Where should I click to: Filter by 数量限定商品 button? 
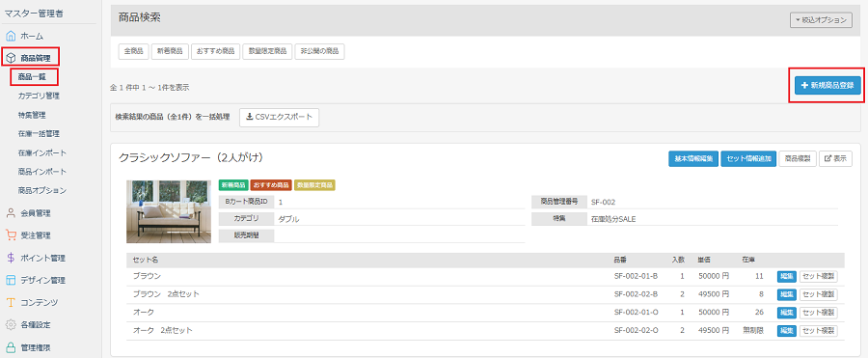(267, 51)
